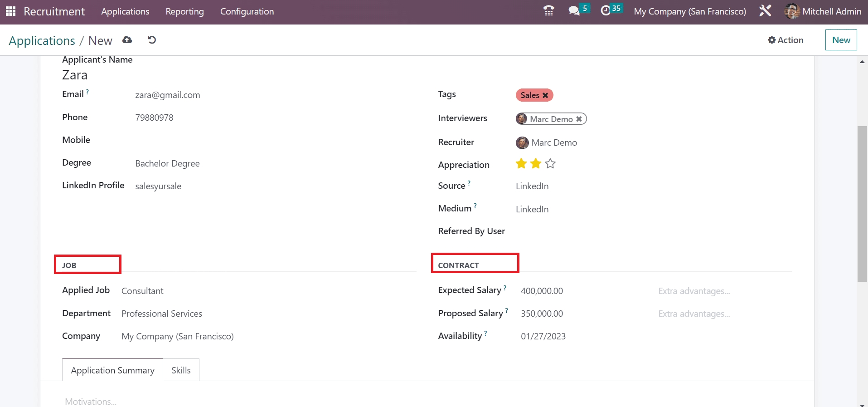The image size is (868, 407).
Task: Open the apps grid home menu
Action: point(10,11)
